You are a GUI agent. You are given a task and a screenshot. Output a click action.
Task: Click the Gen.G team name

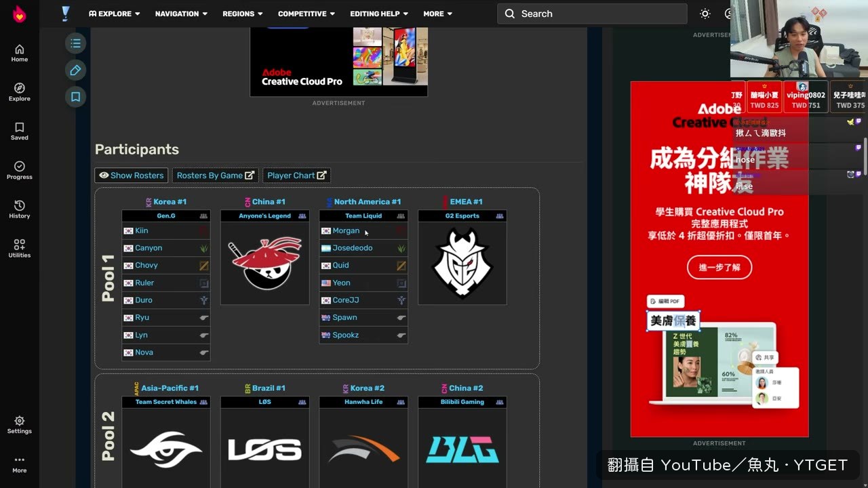(x=166, y=216)
